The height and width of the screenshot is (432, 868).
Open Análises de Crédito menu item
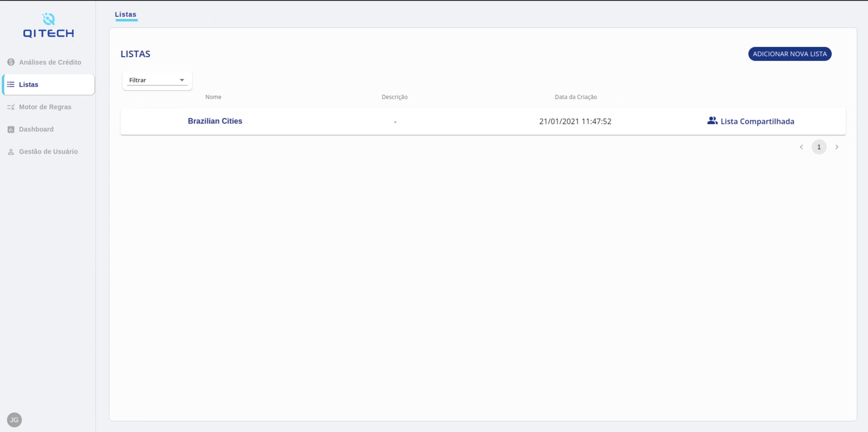[48, 62]
